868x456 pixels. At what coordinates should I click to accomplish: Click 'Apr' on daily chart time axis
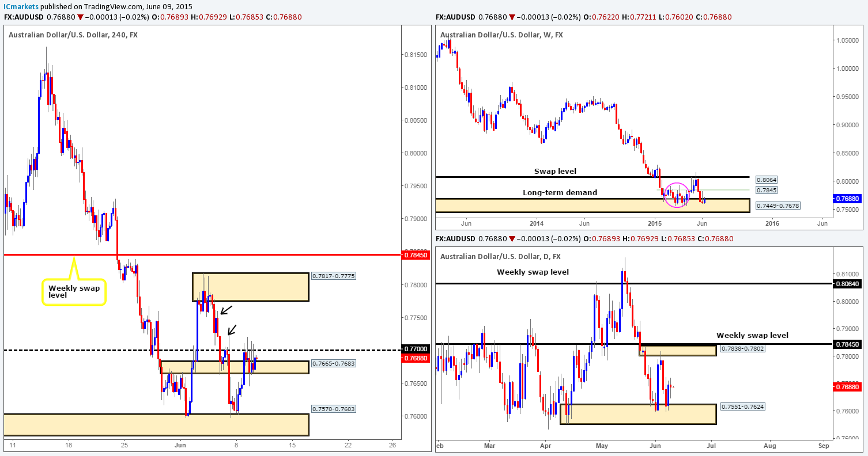[545, 445]
